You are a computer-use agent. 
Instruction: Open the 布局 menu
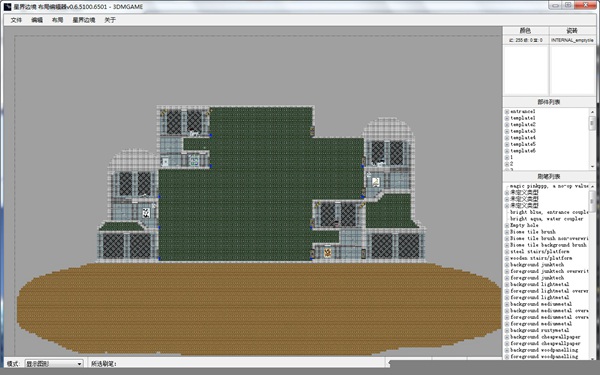(x=57, y=20)
